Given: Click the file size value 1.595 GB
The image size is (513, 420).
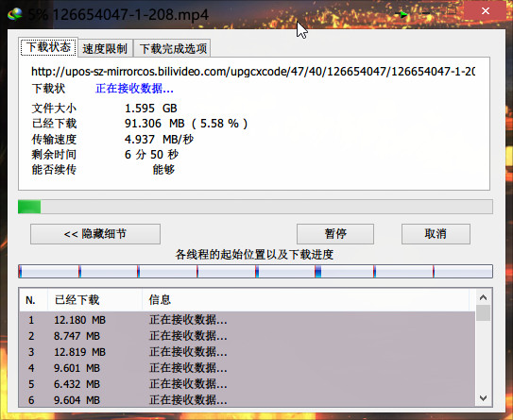Looking at the screenshot, I should (151, 109).
